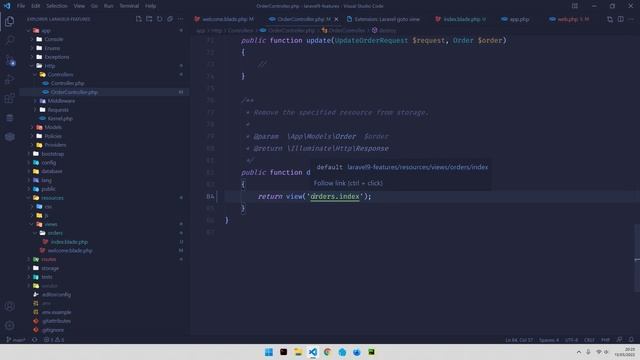Image resolution: width=640 pixels, height=360 pixels.
Task: Click OrderController.php breadcrumb segment
Action: point(291,30)
